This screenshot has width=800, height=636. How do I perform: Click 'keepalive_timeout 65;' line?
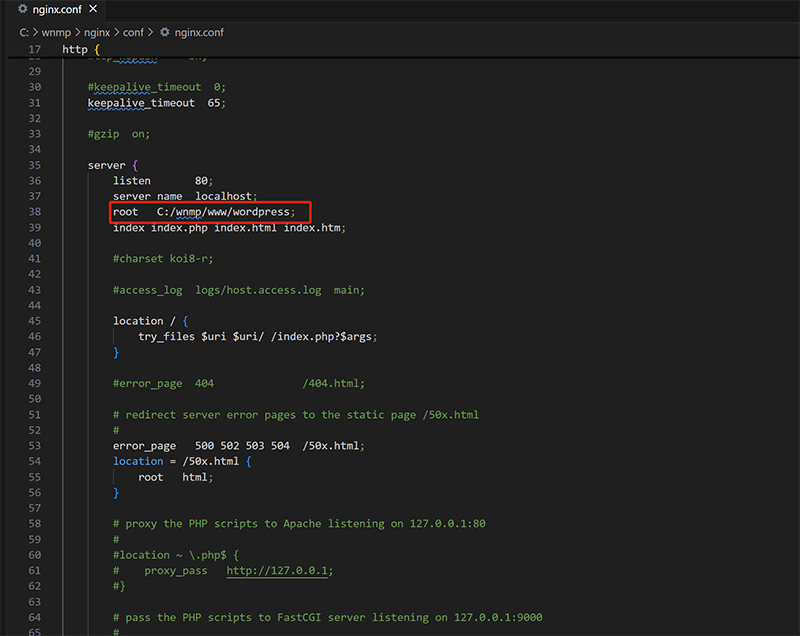pos(157,103)
